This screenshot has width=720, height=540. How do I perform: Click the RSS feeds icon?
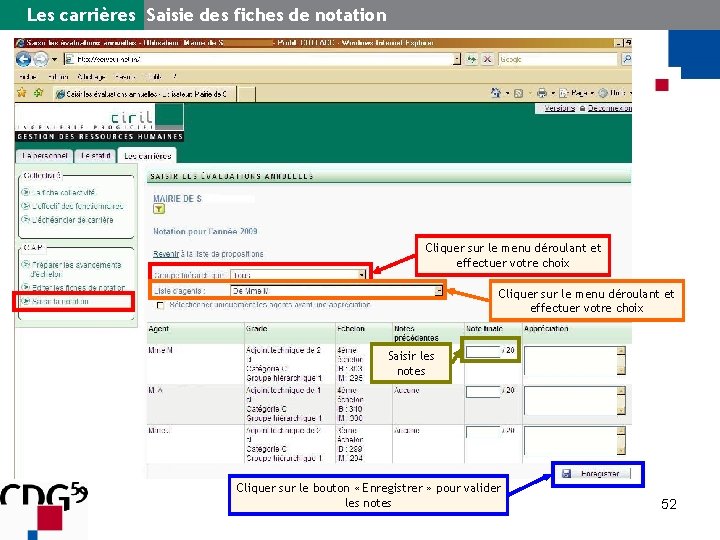[x=518, y=94]
